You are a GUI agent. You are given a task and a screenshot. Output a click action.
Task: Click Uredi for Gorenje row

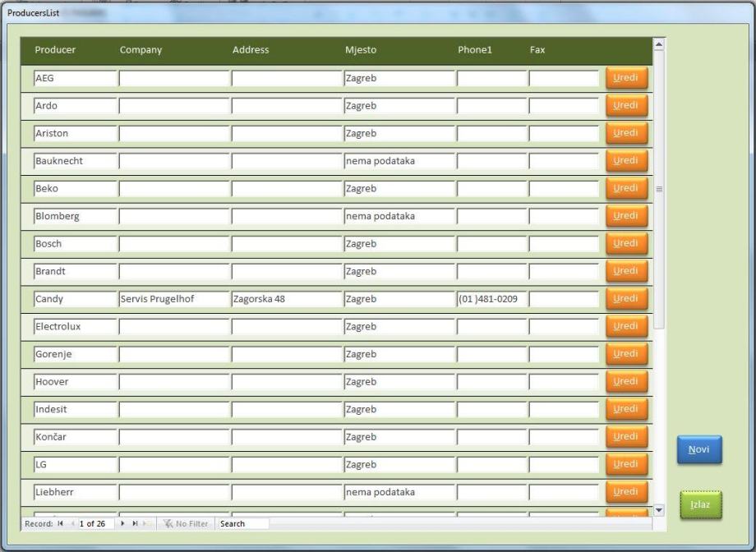coord(626,353)
